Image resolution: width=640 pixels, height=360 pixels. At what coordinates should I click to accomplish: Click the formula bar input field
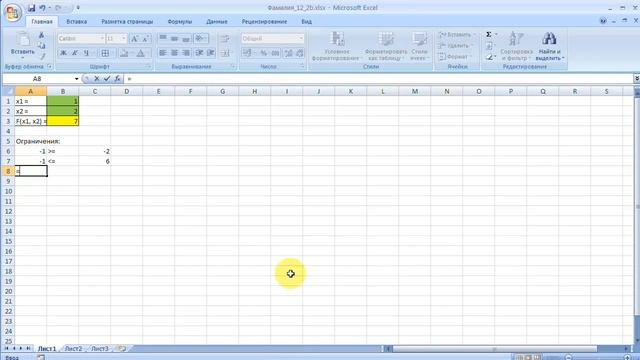tap(378, 78)
